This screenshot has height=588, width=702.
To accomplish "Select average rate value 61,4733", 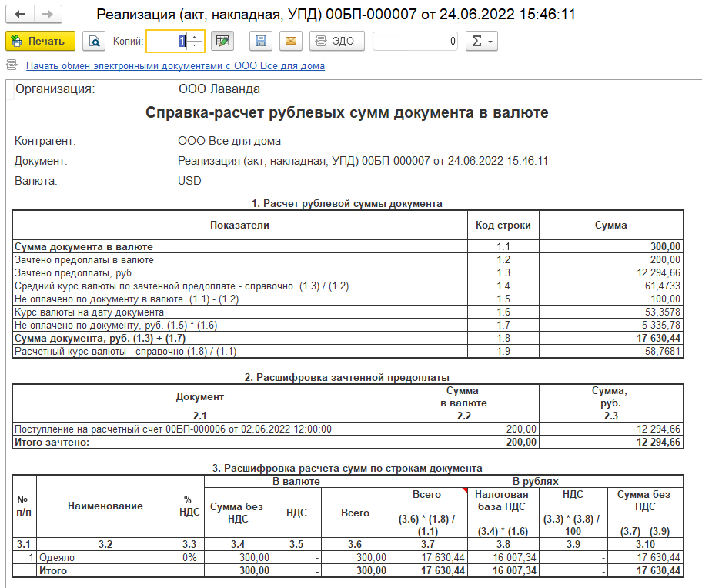I will tap(663, 286).
